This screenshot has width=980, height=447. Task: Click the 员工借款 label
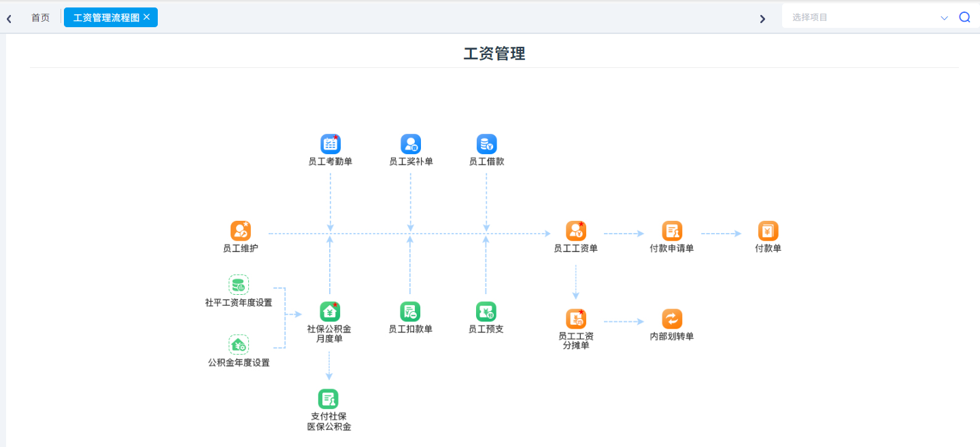click(487, 162)
